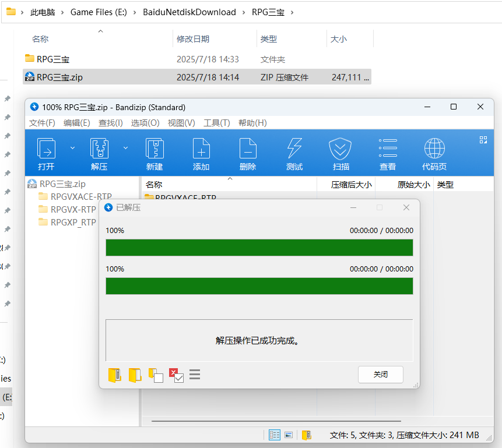
Task: Click the 添加 (Add) toolbar icon
Action: [x=201, y=148]
